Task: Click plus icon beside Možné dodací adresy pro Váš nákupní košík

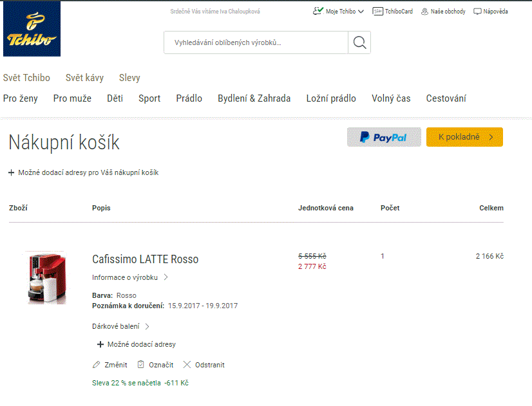Action: pos(11,172)
